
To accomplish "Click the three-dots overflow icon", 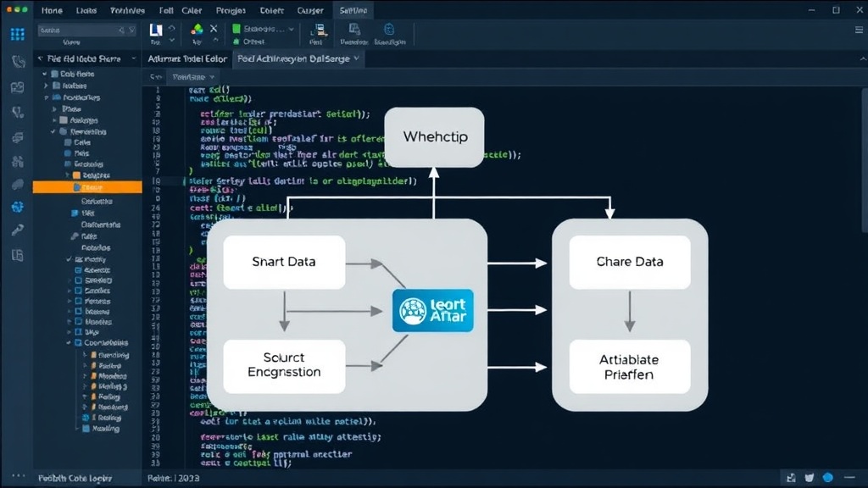I will pyautogui.click(x=19, y=475).
